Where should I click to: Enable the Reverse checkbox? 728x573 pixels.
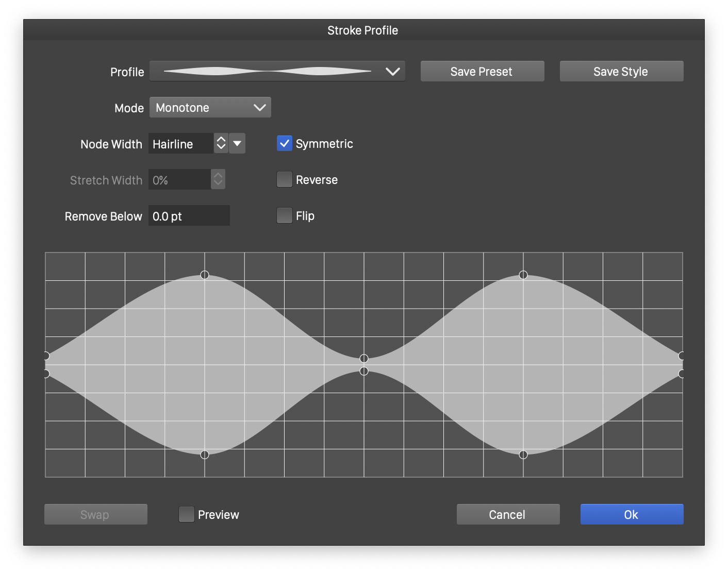[x=285, y=180]
